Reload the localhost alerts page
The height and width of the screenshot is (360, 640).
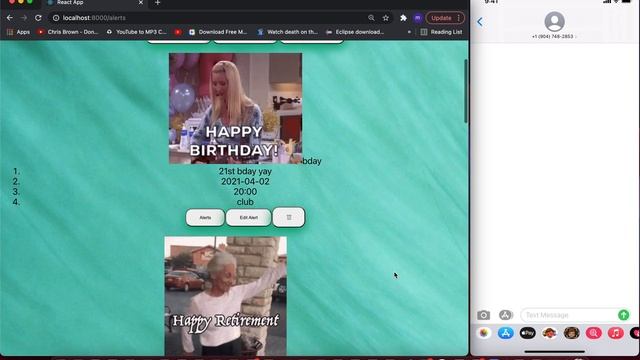(38, 18)
